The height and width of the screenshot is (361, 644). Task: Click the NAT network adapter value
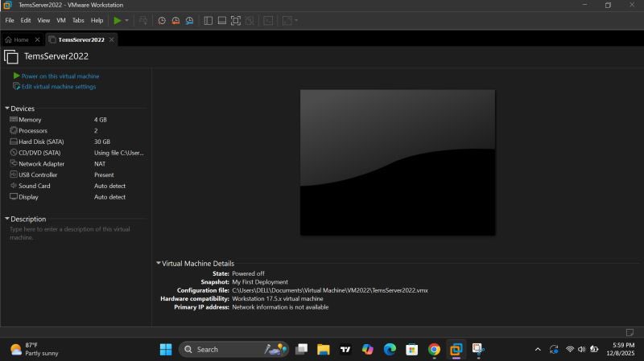coord(100,164)
